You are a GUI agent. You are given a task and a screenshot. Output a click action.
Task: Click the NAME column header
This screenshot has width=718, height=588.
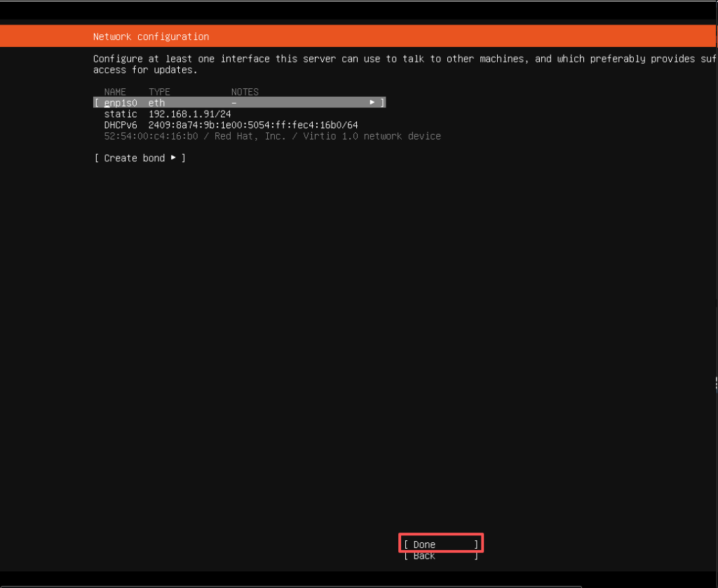(115, 91)
